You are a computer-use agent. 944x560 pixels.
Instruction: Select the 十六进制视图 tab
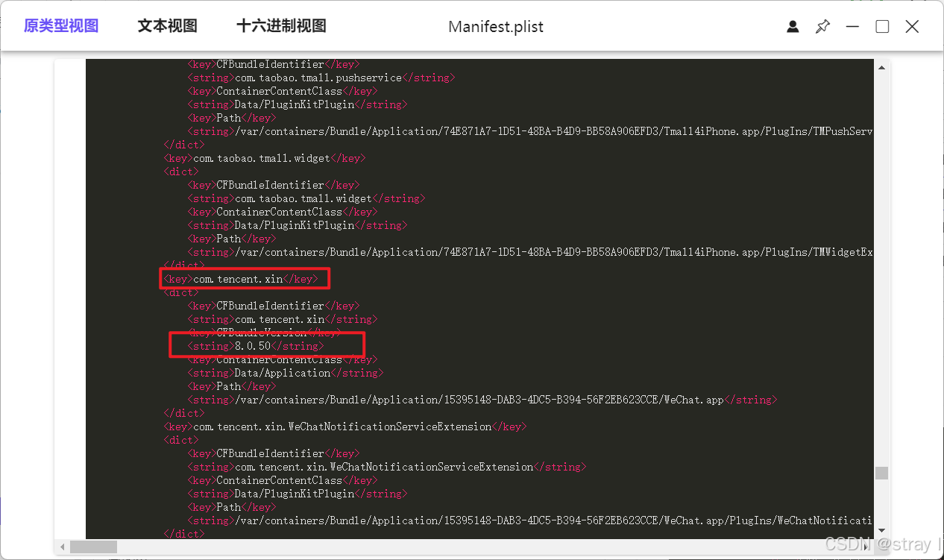282,26
